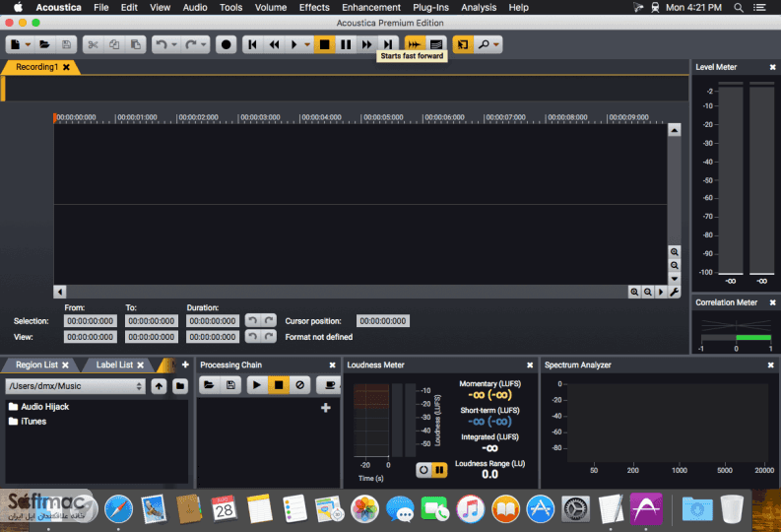The image size is (781, 532).
Task: Click the fast forward playback button
Action: [366, 45]
